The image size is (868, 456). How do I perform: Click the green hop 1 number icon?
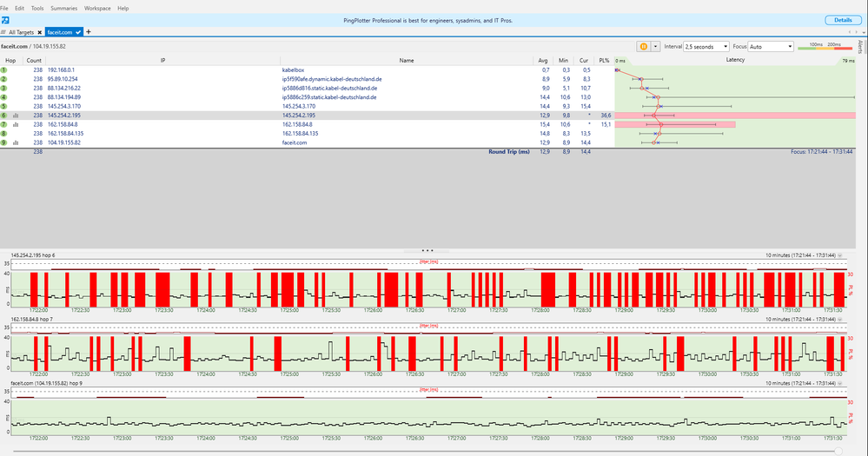click(4, 69)
